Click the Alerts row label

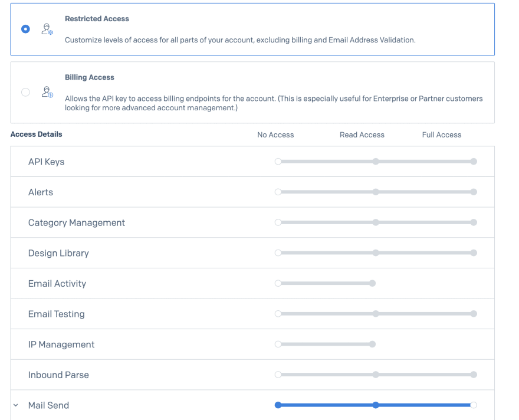[41, 192]
